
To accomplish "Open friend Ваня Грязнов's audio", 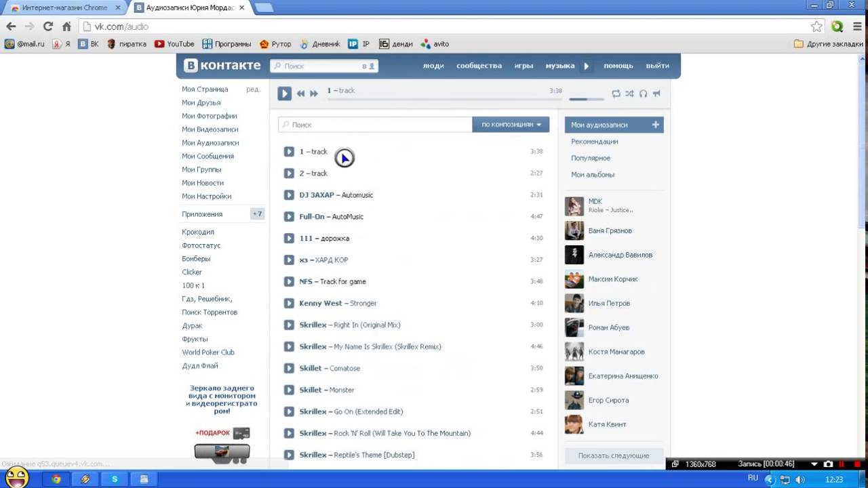I will coord(610,231).
